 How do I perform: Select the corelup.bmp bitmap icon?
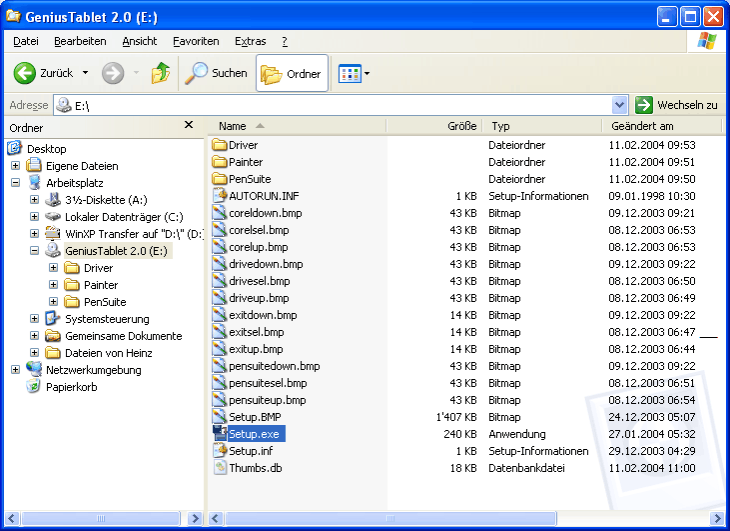click(219, 247)
